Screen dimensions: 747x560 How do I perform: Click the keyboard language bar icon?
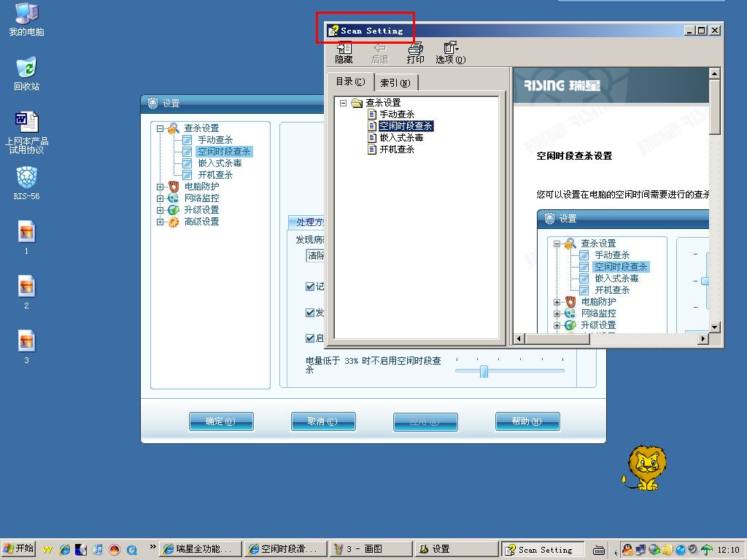coord(598,550)
